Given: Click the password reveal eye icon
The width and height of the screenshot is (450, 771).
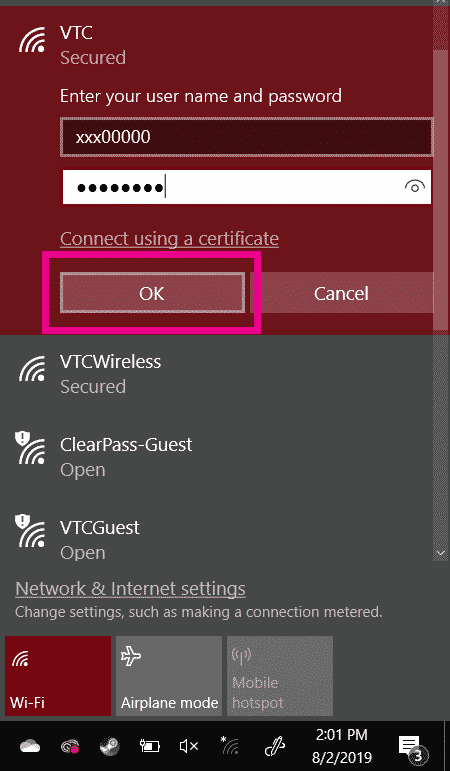Looking at the screenshot, I should click(x=415, y=187).
